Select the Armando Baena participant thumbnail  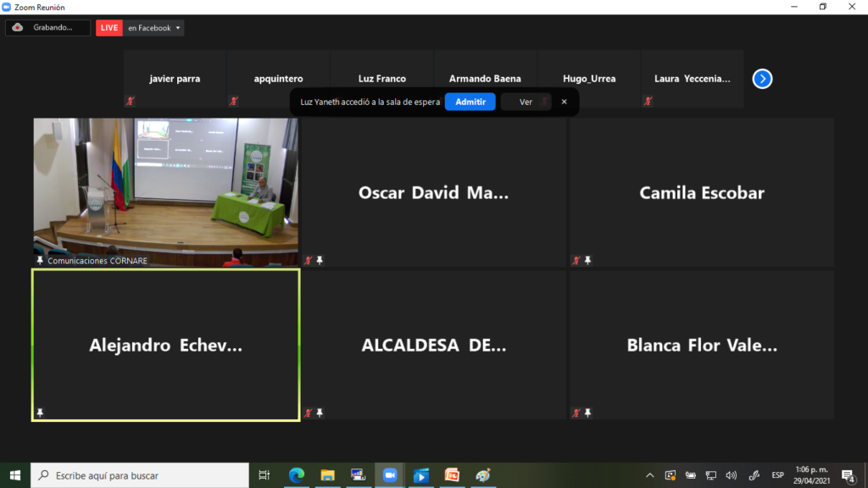tap(485, 79)
